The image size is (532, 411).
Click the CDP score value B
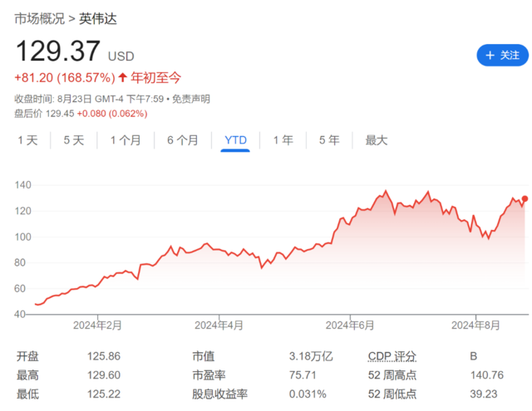474,356
